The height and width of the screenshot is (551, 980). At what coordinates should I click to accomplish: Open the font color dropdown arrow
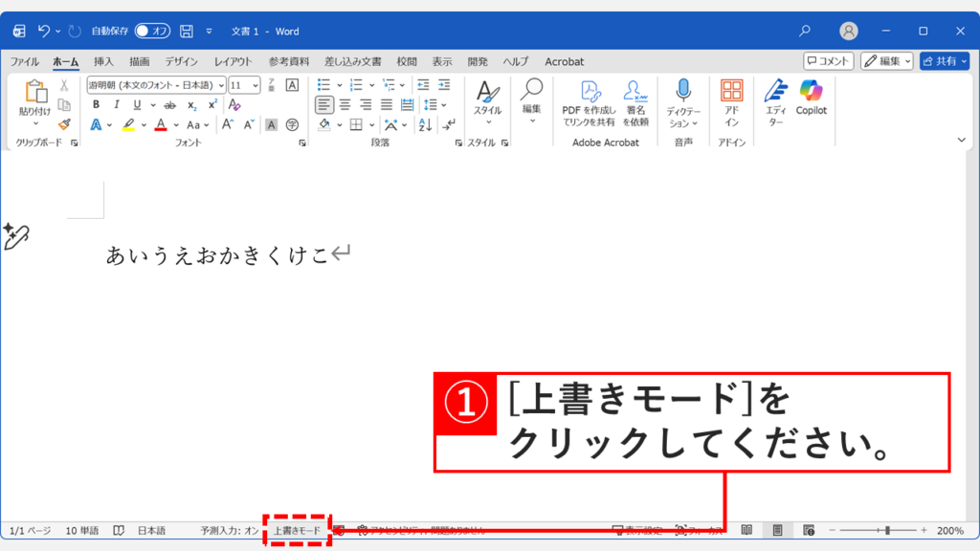174,124
